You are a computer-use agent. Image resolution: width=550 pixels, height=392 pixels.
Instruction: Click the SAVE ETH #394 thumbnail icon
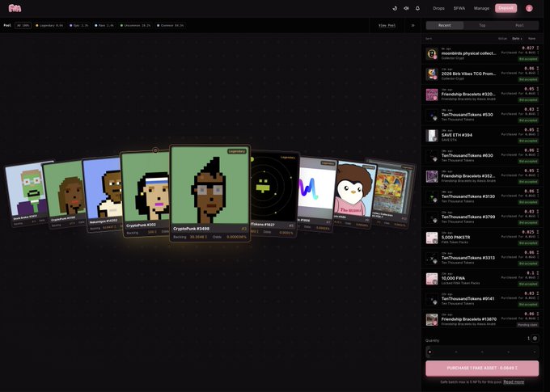point(432,135)
